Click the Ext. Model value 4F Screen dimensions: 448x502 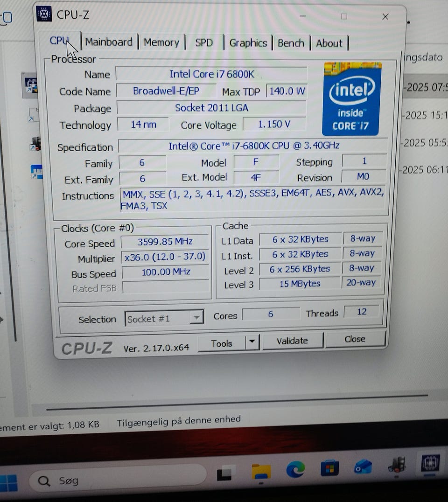[x=256, y=177]
